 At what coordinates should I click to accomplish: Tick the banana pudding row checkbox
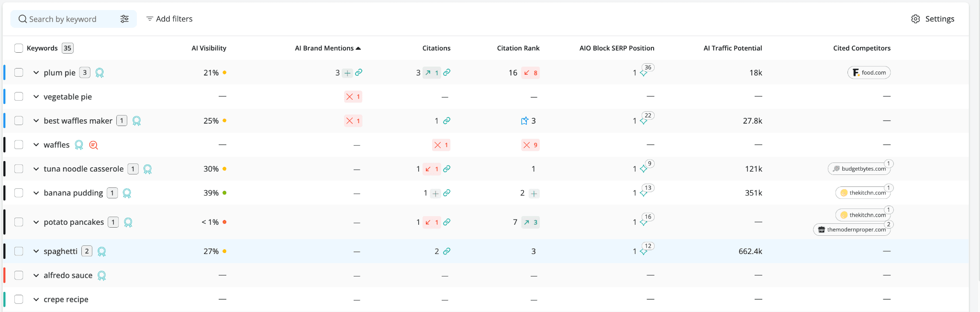coord(19,193)
